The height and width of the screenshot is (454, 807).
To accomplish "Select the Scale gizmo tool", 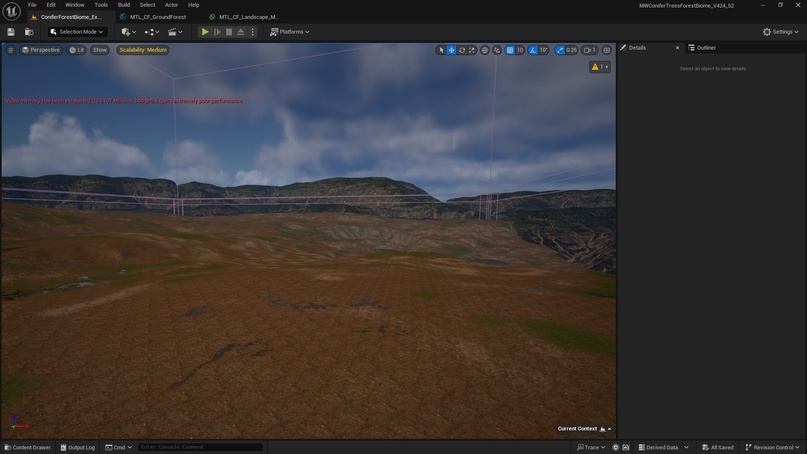I will click(x=471, y=50).
